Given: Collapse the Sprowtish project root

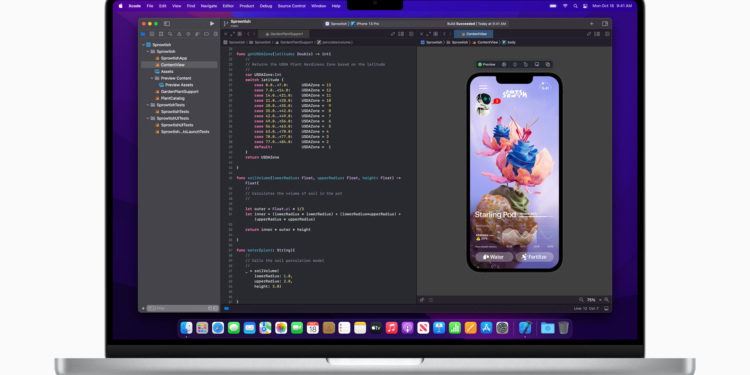Looking at the screenshot, I should (x=143, y=44).
